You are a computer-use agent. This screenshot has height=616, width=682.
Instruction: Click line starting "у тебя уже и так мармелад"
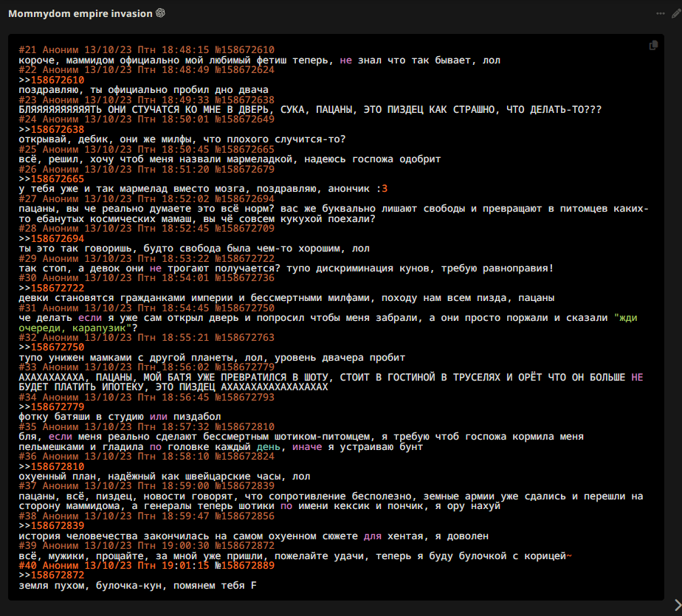(203, 189)
